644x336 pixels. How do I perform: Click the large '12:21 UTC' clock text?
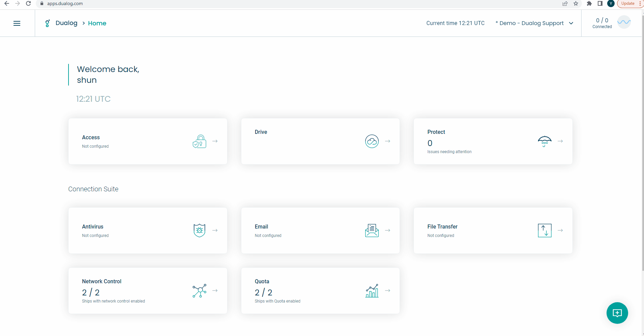coord(93,99)
